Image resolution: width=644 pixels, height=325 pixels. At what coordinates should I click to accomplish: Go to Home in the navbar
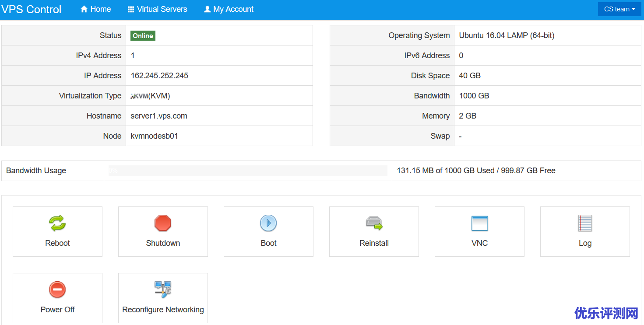96,9
